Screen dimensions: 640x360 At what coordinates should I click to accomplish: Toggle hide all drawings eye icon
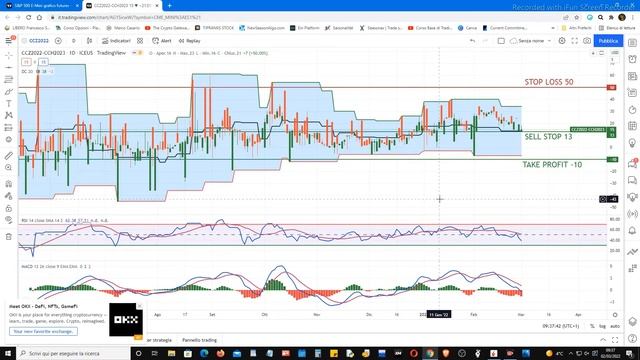tap(9, 220)
